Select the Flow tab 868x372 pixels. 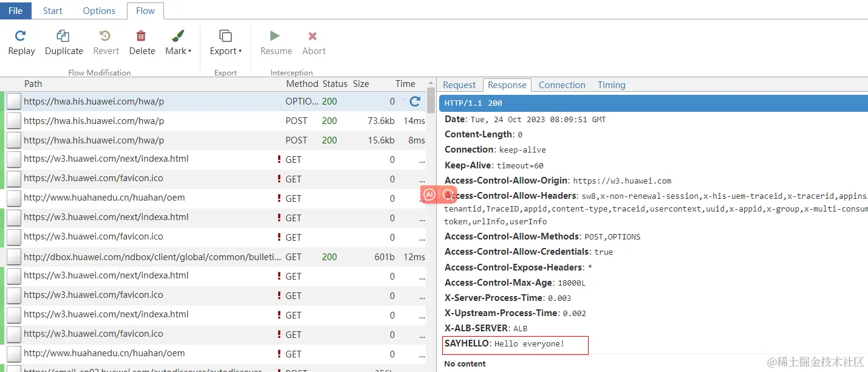145,10
